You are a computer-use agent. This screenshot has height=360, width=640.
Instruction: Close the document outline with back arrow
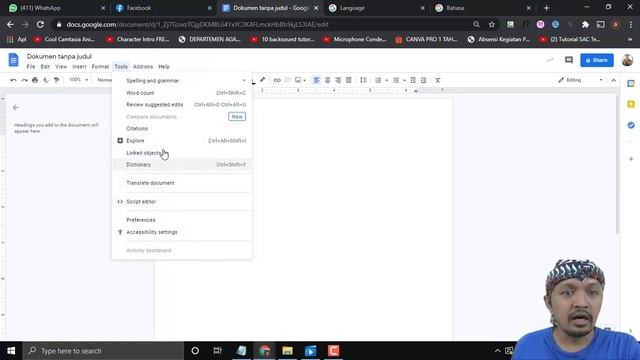coord(16,107)
